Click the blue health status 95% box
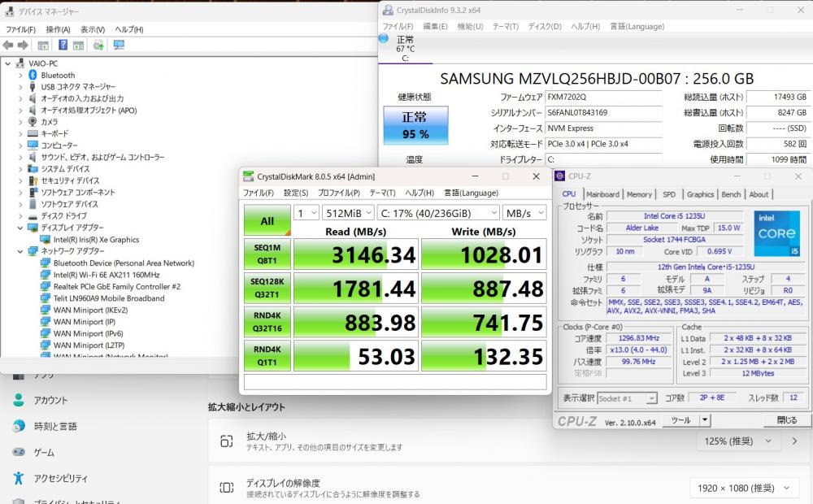Screen dimensions: 813x504 tap(415, 125)
